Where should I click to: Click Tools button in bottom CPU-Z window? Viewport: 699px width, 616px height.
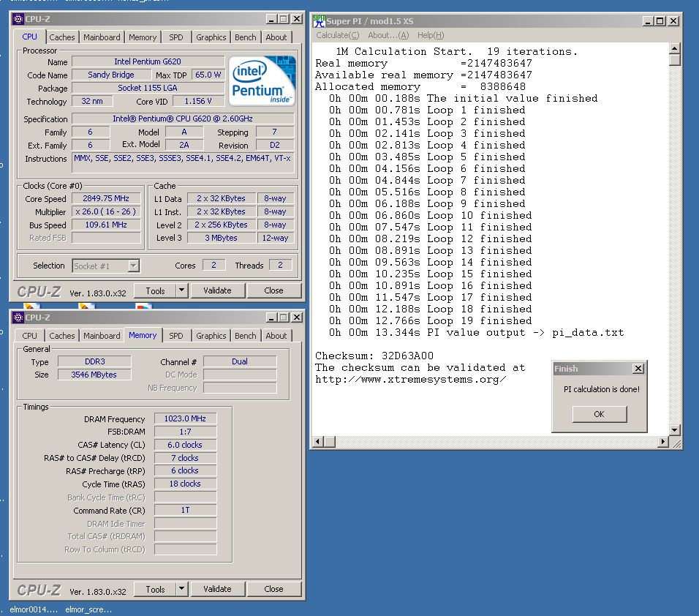pyautogui.click(x=155, y=589)
